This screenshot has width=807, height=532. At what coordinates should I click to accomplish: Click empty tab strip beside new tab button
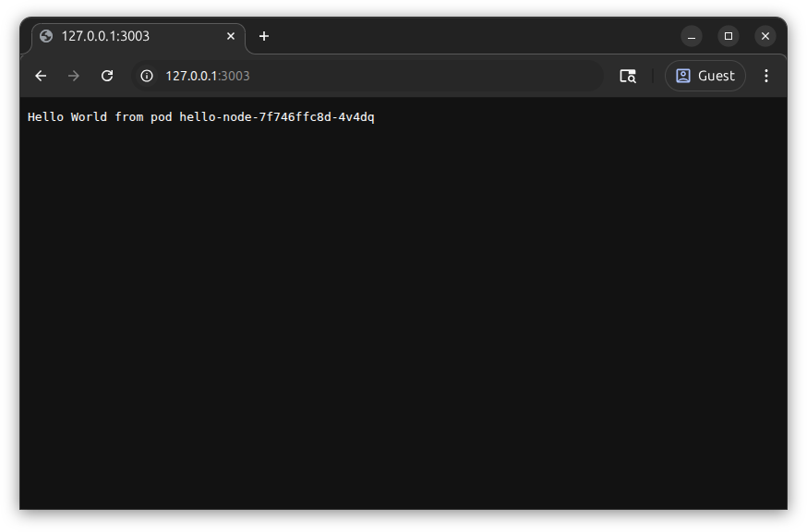point(462,36)
